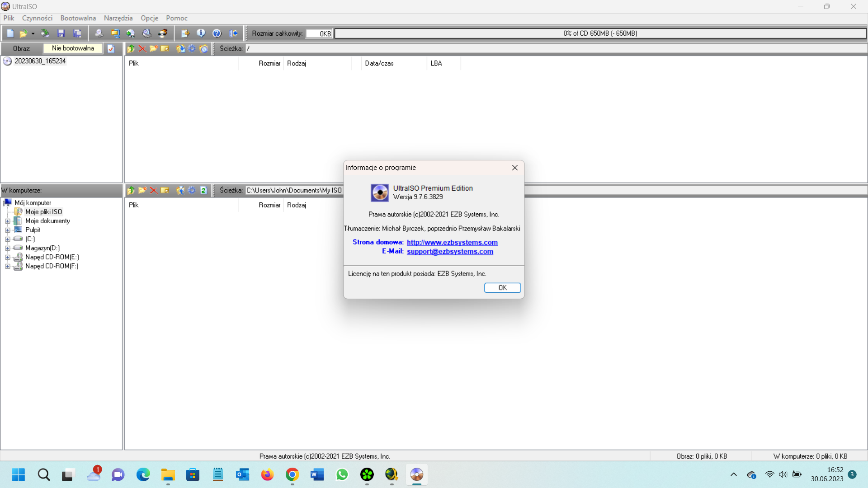Click the exit door icon with blue arrow
Viewport: 868px width, 488px height.
[x=233, y=33]
